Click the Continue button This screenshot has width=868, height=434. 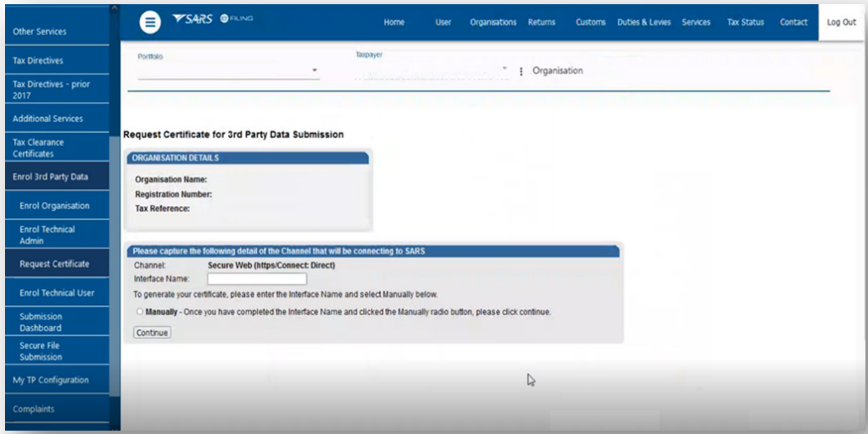[152, 332]
